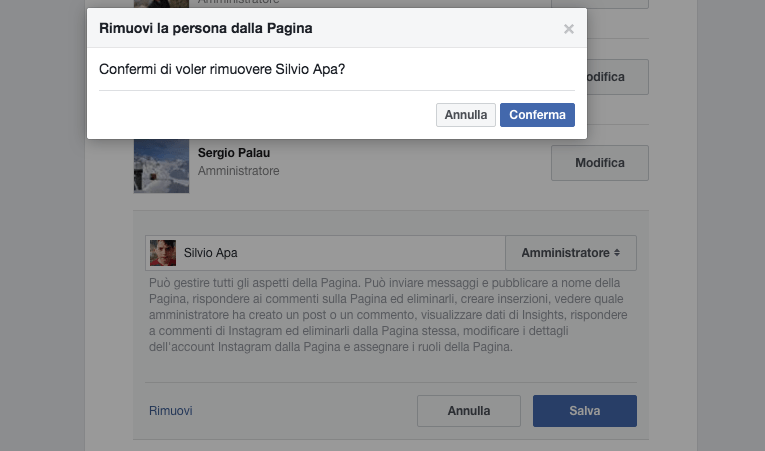Cancel removal using dialog Annulla button

(465, 115)
